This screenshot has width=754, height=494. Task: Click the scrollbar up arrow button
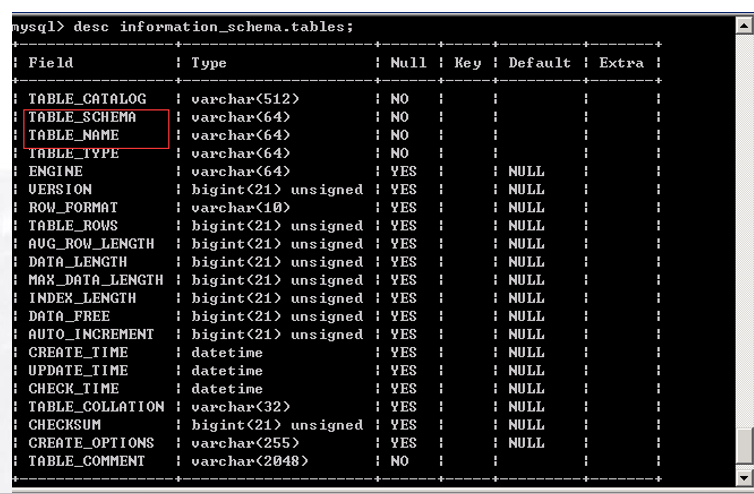[x=744, y=25]
